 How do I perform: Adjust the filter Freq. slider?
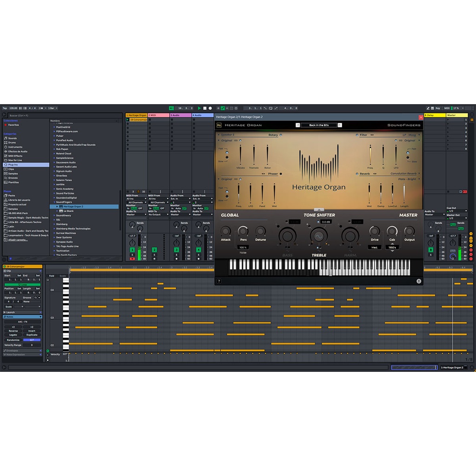[x=370, y=155]
